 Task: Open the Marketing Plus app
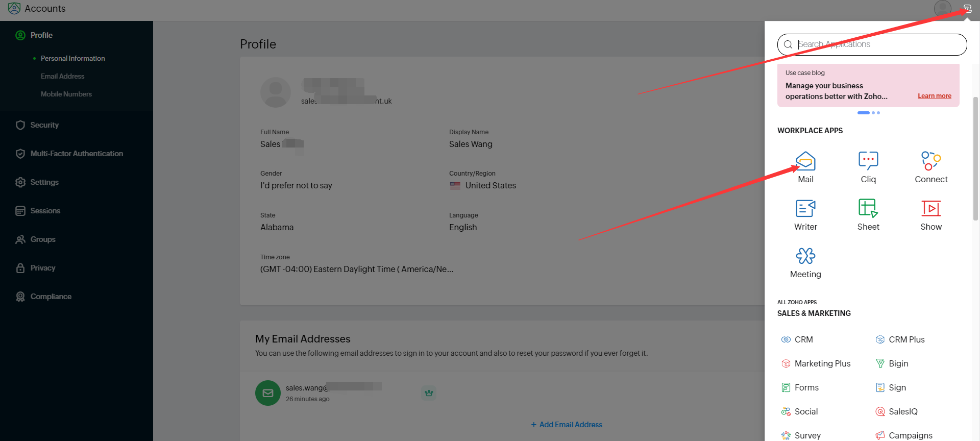816,363
